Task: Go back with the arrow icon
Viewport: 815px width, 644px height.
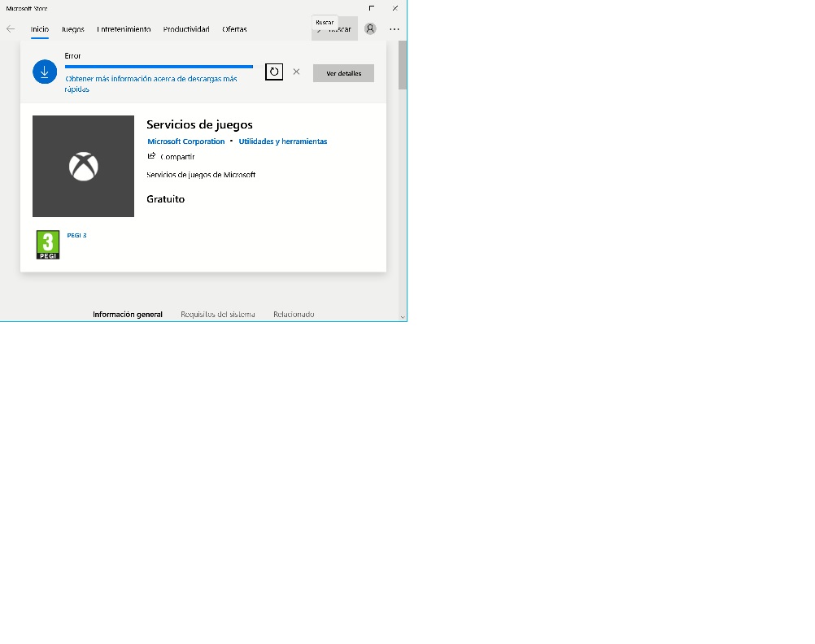Action: (11, 29)
